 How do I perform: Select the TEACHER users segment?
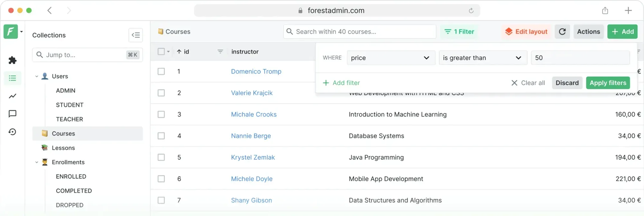click(x=70, y=119)
